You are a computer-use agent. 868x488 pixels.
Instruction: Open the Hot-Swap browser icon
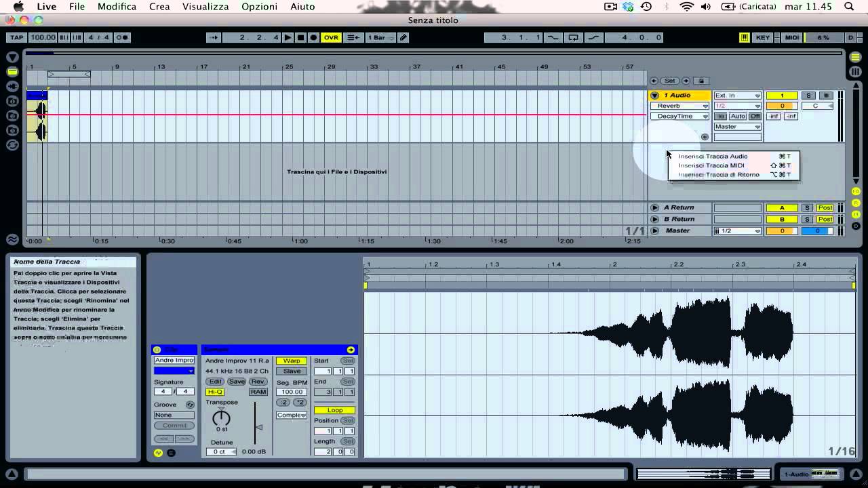click(12, 144)
